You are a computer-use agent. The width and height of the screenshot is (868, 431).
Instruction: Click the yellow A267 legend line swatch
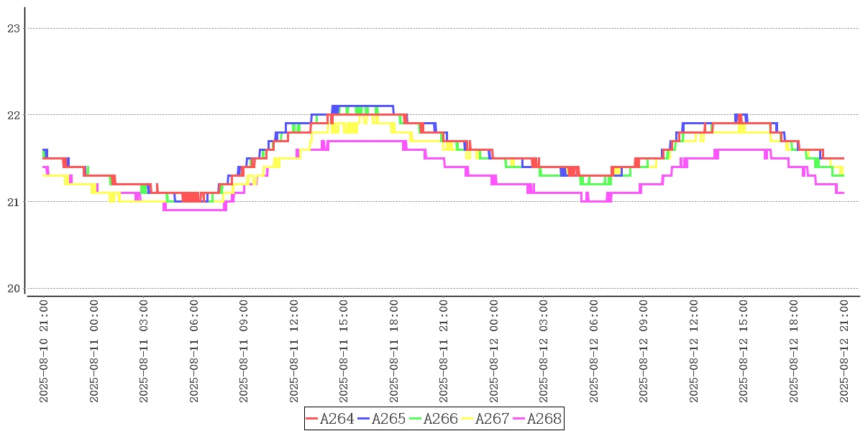pos(467,419)
